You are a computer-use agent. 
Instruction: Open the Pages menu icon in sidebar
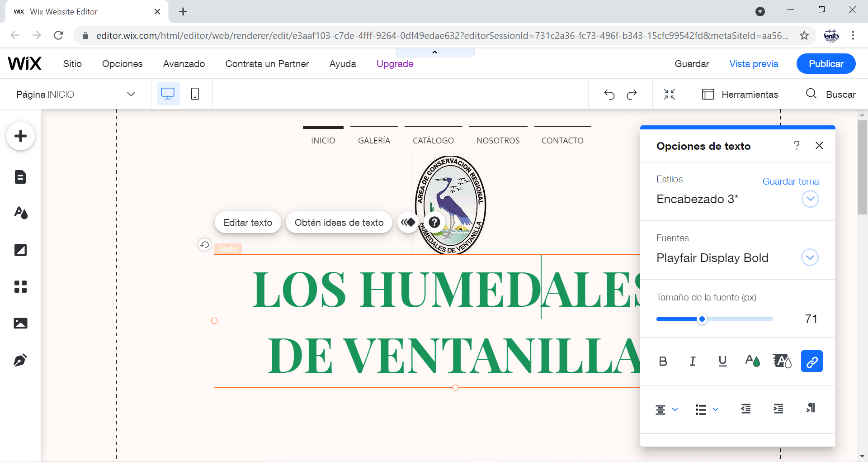click(20, 177)
